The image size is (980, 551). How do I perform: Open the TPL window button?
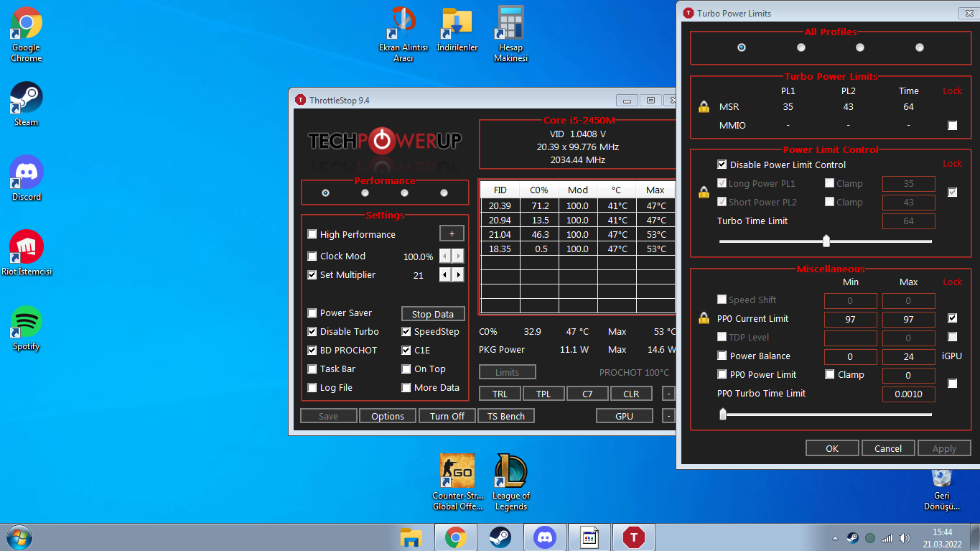pyautogui.click(x=543, y=394)
